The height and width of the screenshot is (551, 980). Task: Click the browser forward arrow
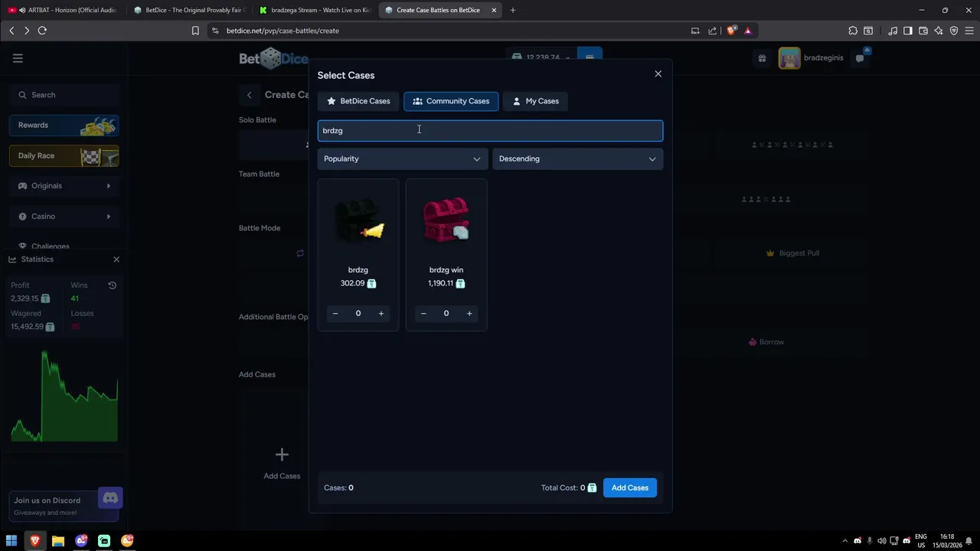pos(27,31)
